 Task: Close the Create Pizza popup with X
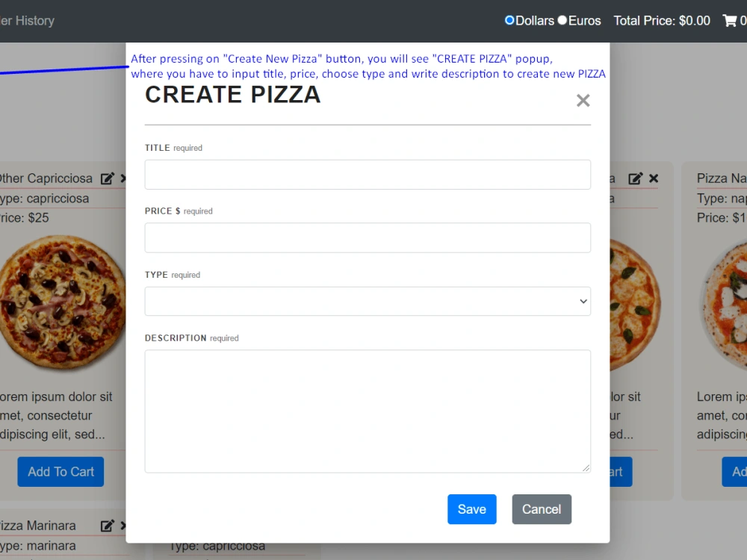click(583, 101)
